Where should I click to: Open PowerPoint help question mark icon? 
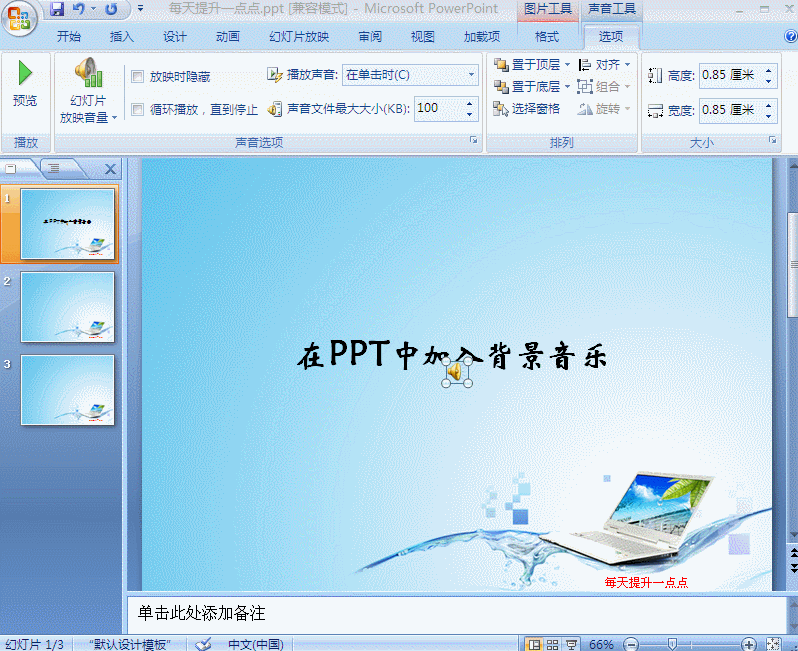[x=790, y=36]
